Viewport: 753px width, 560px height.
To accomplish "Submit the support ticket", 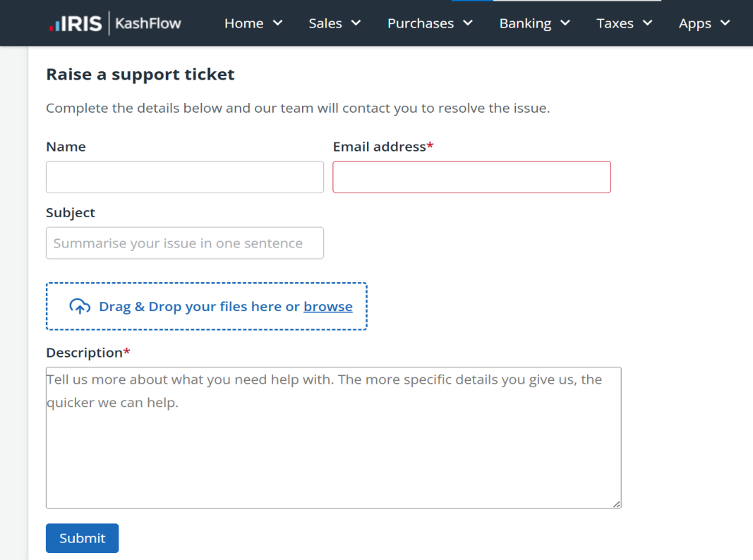I will click(x=82, y=538).
